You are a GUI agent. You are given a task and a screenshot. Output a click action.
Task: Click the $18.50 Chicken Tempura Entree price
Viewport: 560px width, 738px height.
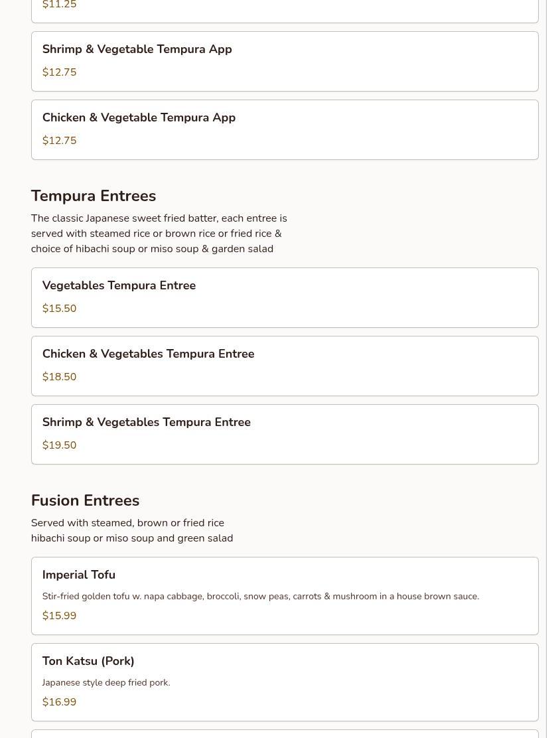(x=59, y=376)
